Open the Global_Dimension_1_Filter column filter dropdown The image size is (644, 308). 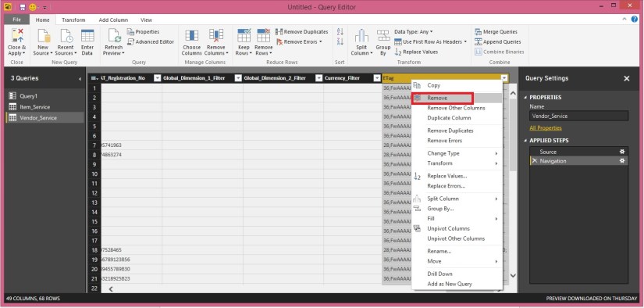[x=238, y=78]
